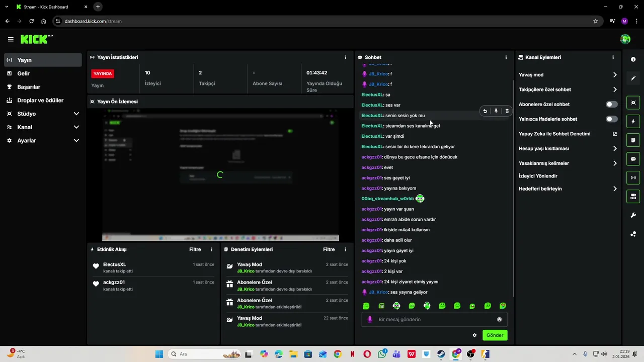Image resolution: width=644 pixels, height=362 pixels.
Task: Open Sohbet panel three-dot menu
Action: pyautogui.click(x=506, y=57)
